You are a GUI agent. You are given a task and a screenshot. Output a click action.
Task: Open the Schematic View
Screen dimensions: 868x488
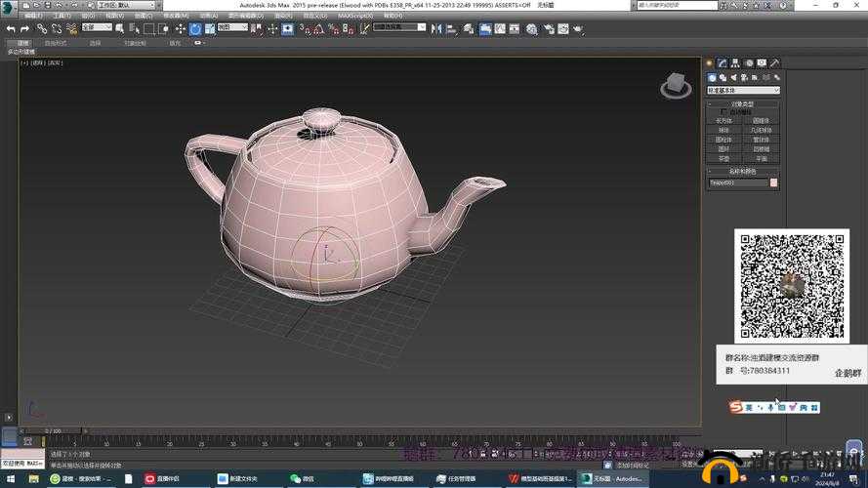pyautogui.click(x=515, y=28)
